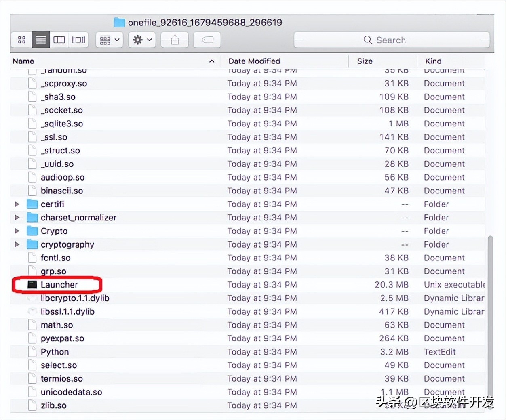Click the Edit Tags button
The image size is (506, 420).
click(207, 40)
